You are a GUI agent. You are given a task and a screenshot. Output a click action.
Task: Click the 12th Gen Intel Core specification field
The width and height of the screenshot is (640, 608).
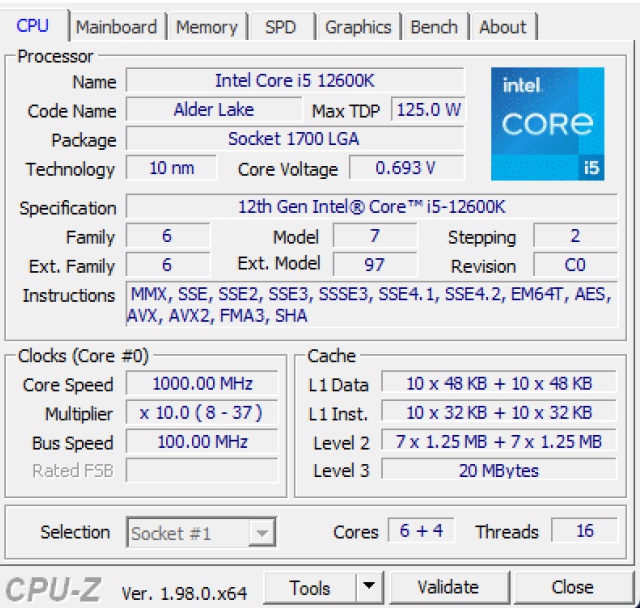click(x=372, y=206)
